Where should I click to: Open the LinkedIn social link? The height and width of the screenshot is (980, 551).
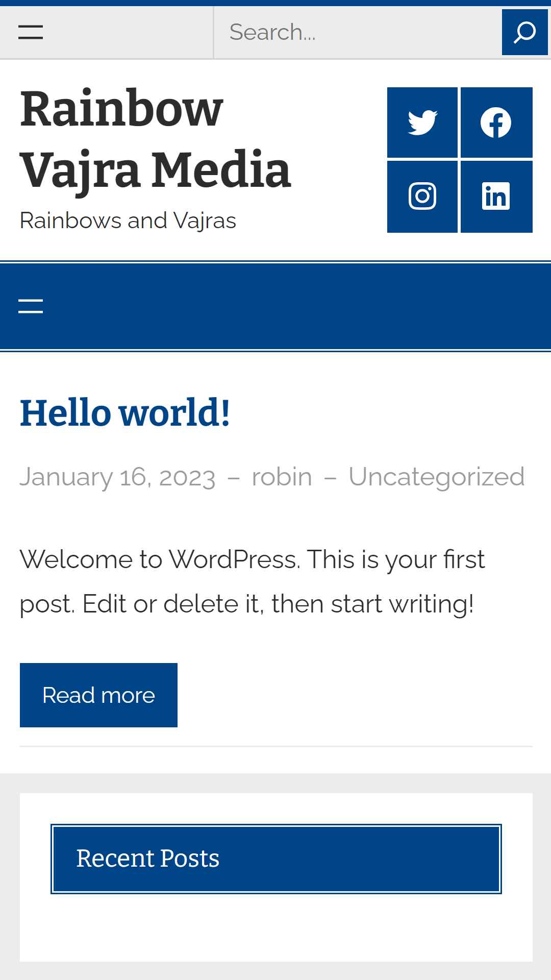[x=496, y=197]
